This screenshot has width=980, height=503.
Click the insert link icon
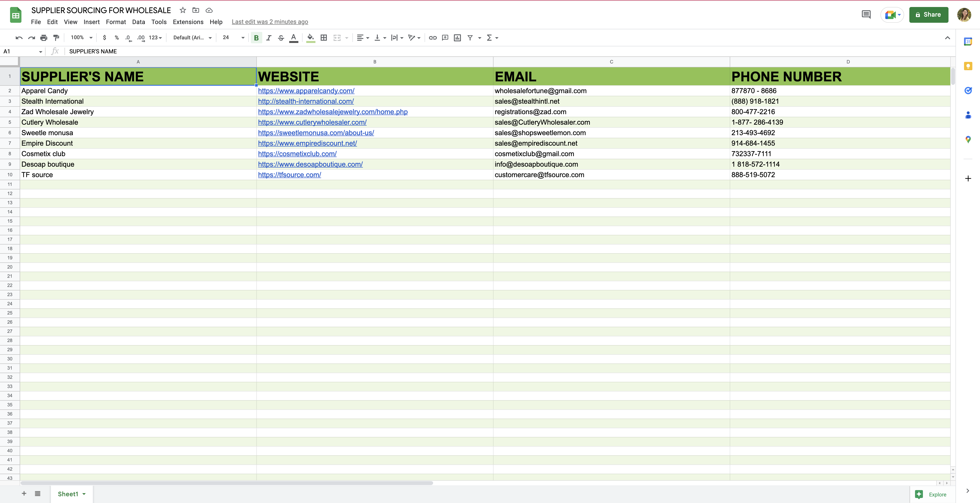point(432,38)
